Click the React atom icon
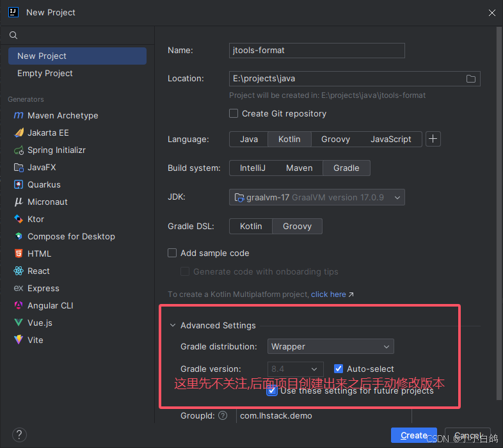The height and width of the screenshot is (448, 503). click(x=19, y=271)
